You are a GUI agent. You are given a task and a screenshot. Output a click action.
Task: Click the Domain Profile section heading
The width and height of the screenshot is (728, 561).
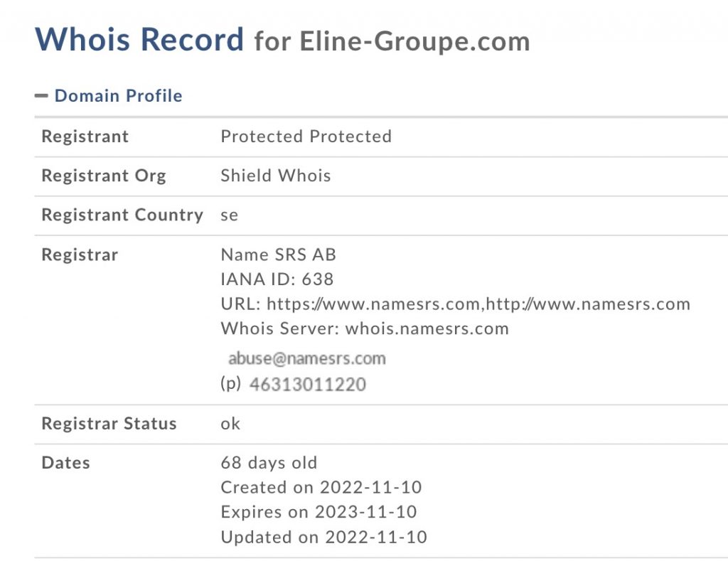[118, 96]
